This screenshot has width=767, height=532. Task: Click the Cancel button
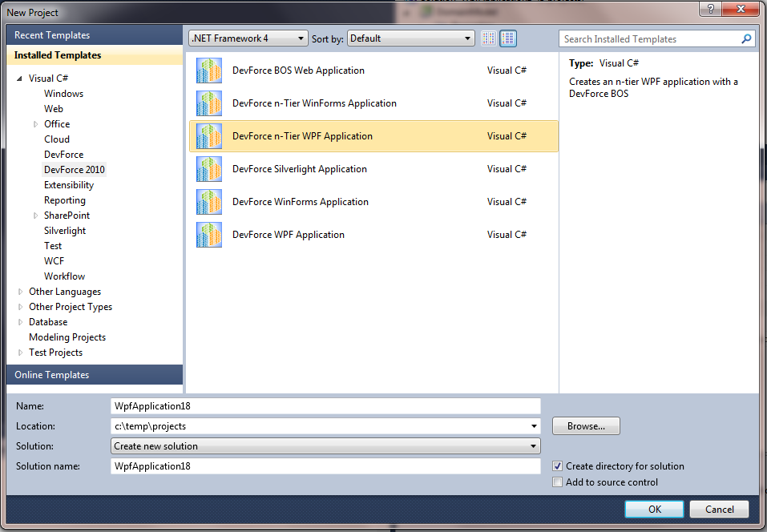[x=719, y=509]
